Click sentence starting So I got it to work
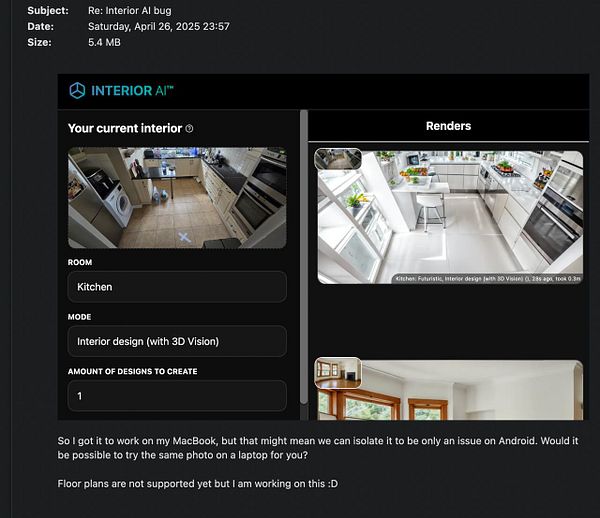This screenshot has width=600, height=518. tap(318, 448)
